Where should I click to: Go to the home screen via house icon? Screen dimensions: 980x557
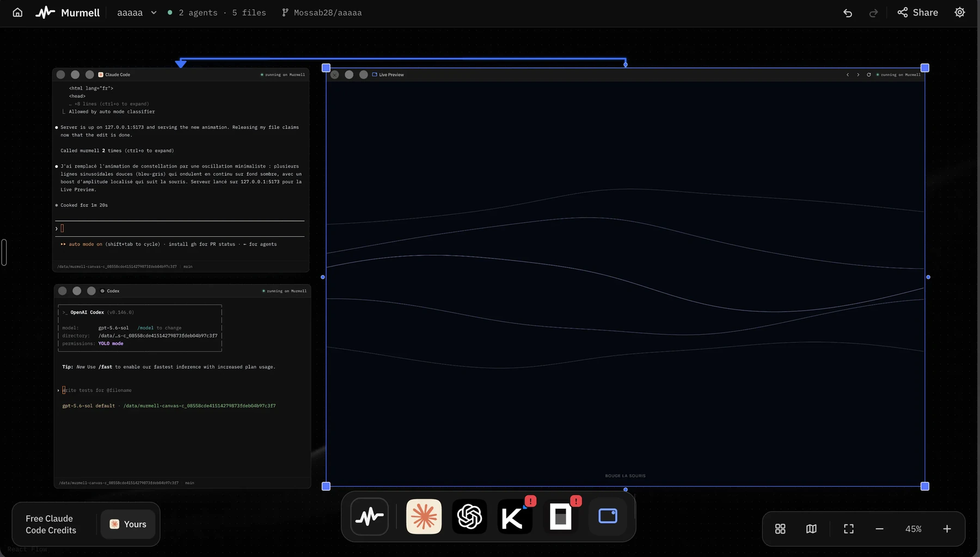point(17,13)
